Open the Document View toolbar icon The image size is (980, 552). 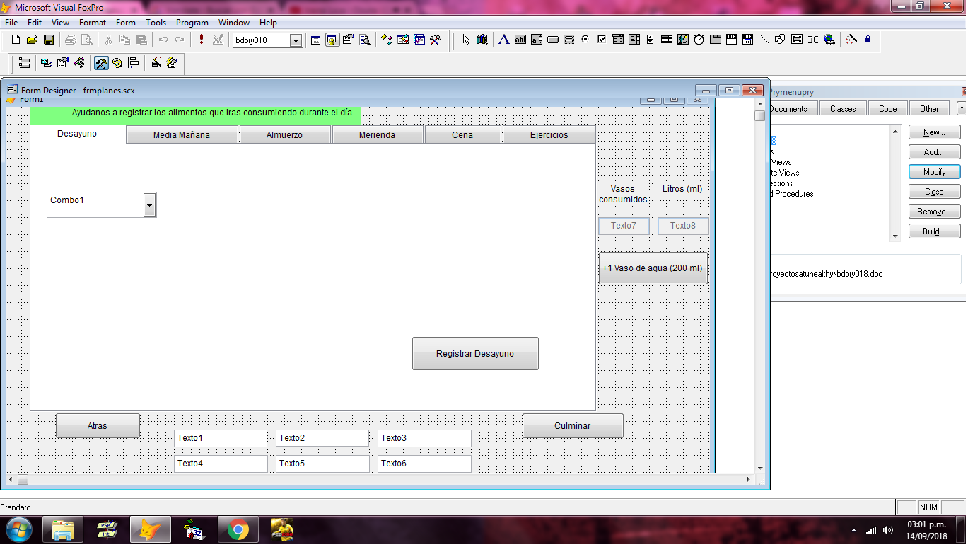coord(365,40)
